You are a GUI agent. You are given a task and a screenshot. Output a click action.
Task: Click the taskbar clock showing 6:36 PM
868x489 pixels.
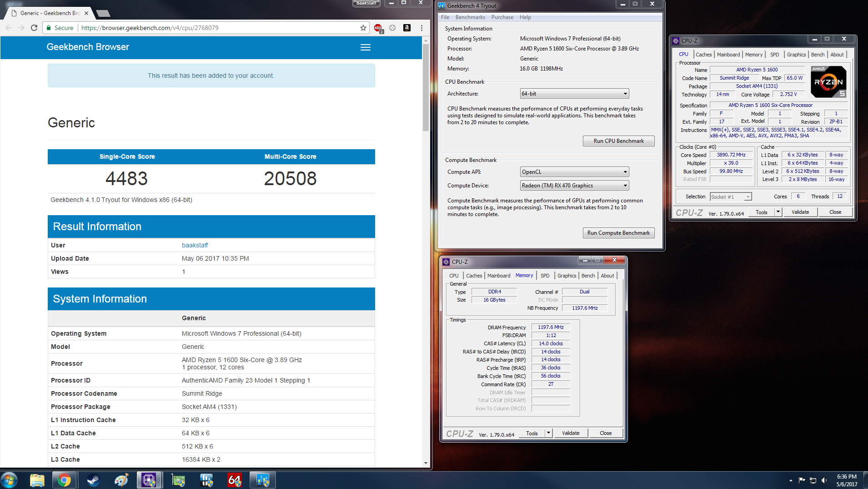click(x=847, y=480)
